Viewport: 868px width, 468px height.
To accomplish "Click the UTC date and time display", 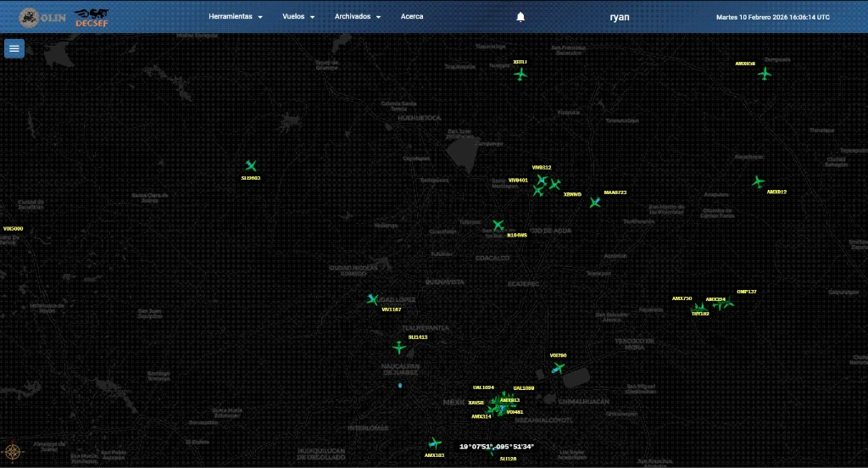I will [772, 17].
